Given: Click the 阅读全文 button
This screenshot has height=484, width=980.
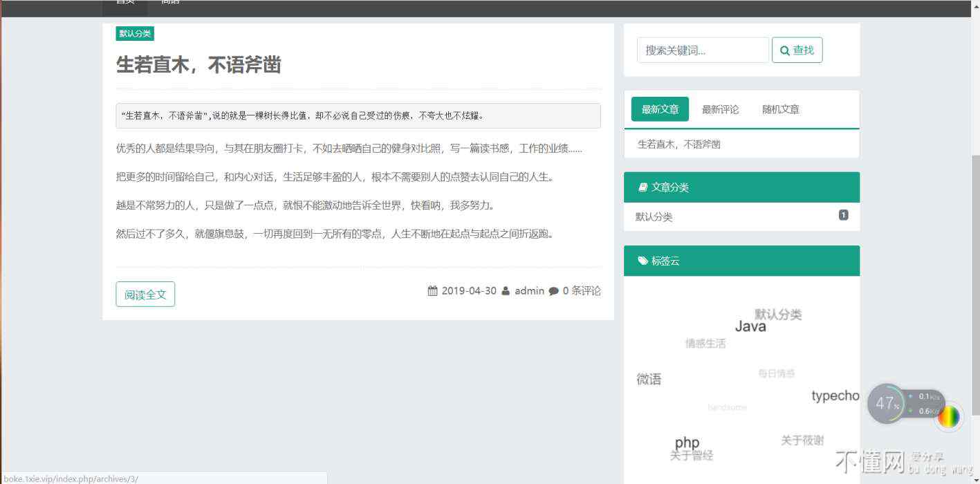Looking at the screenshot, I should [x=145, y=294].
